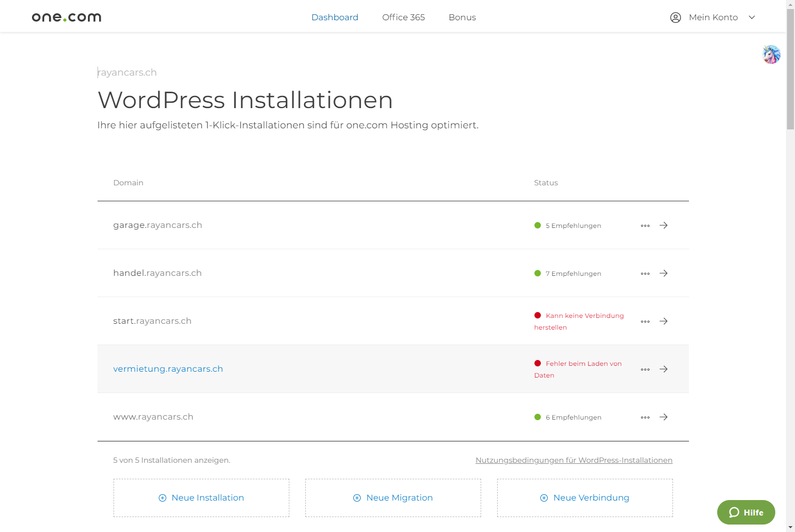The width and height of the screenshot is (795, 532).
Task: Open Nutzungsbedingungen für WordPress-Installationen link
Action: coord(574,460)
